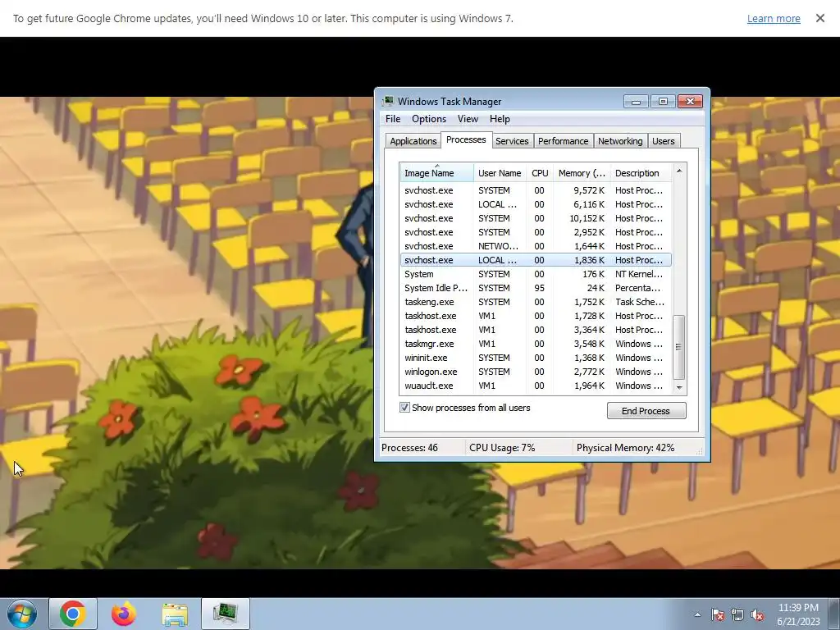Select the taskmgr.exe row
The width and height of the screenshot is (840, 630).
coord(536,344)
